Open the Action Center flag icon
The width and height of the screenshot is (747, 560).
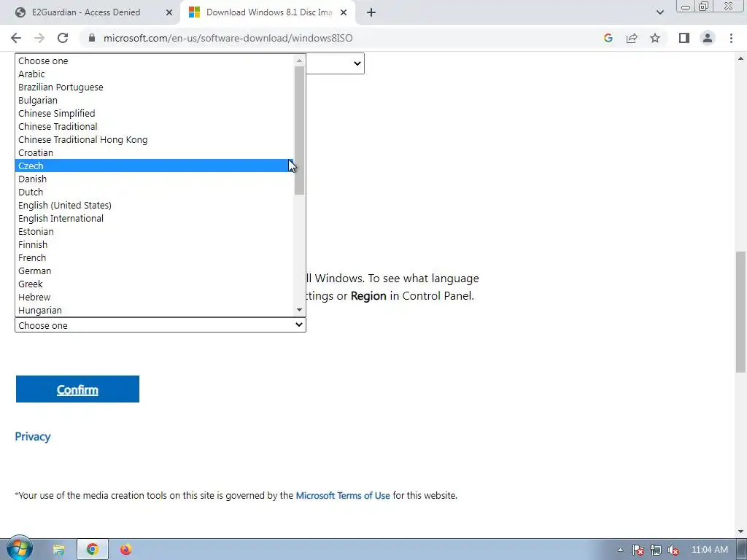(638, 550)
